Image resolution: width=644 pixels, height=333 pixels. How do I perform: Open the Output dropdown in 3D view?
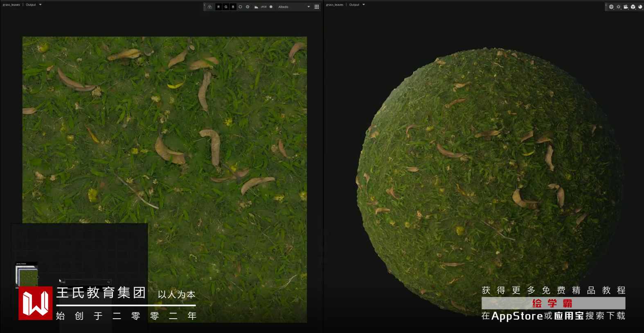357,5
